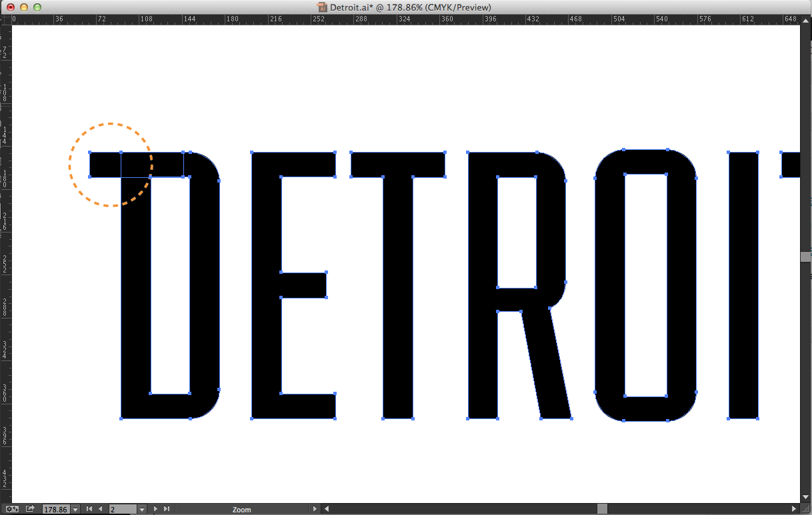Click the artboard number field showing 2
Viewport: 812px width, 515px height.
click(x=123, y=510)
